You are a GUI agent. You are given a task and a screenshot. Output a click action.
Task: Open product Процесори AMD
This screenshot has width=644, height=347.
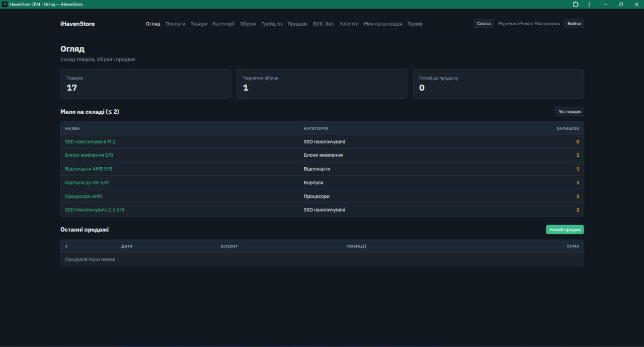coord(84,196)
